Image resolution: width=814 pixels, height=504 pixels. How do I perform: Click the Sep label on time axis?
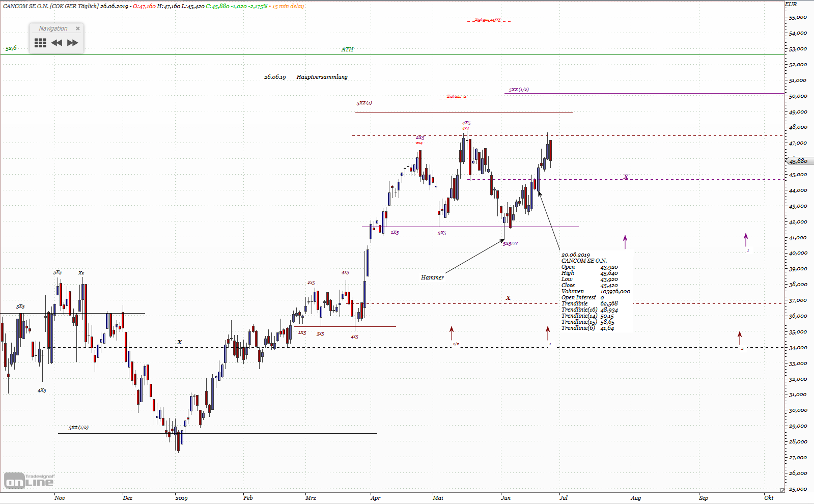[x=704, y=498]
